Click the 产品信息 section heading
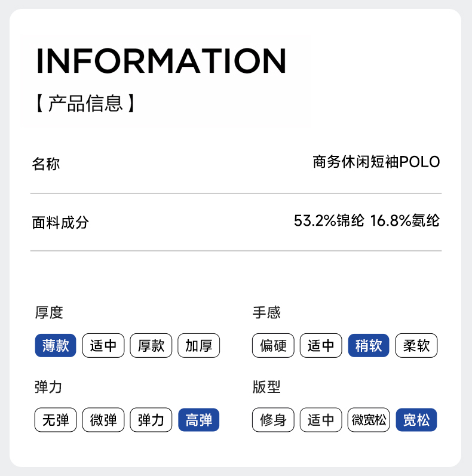The image size is (472, 476). [85, 103]
